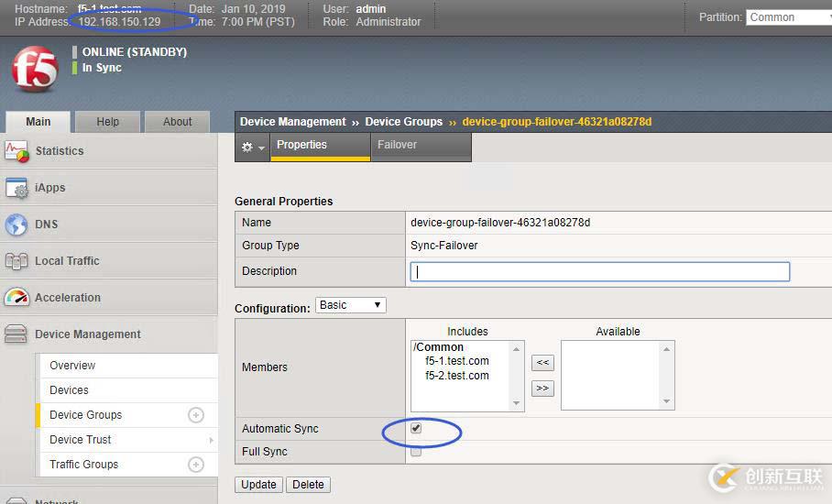
Task: Click the Delete button
Action: pyautogui.click(x=308, y=485)
